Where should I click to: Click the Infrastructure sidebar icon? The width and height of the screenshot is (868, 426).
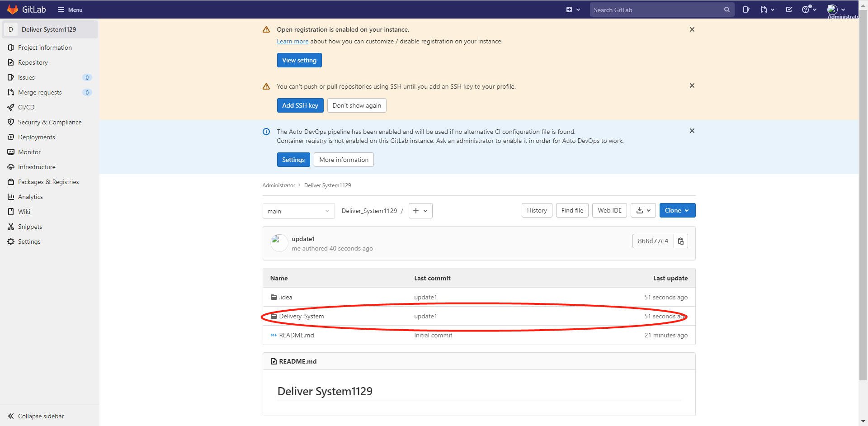click(x=11, y=167)
